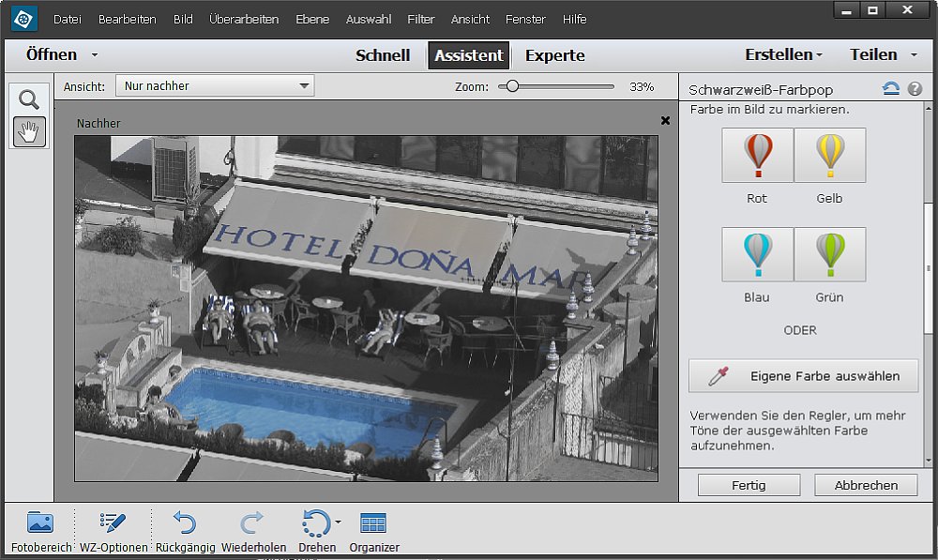Rotate the photo with Drehen
This screenshot has width=938, height=560.
coord(316,531)
